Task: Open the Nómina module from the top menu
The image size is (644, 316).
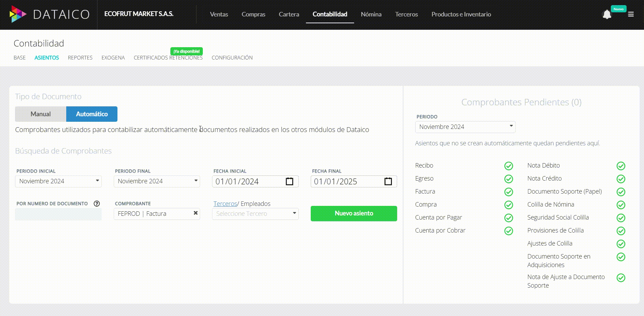Action: [x=371, y=14]
